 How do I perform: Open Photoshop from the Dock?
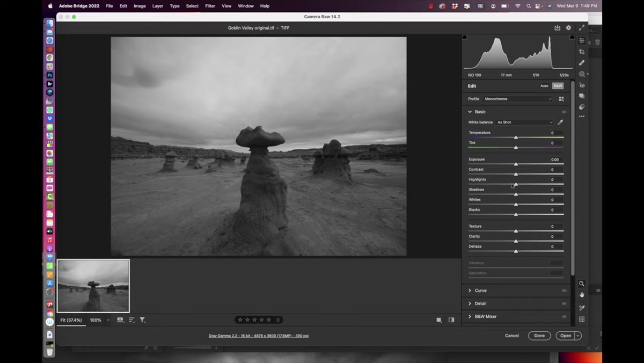[x=50, y=75]
